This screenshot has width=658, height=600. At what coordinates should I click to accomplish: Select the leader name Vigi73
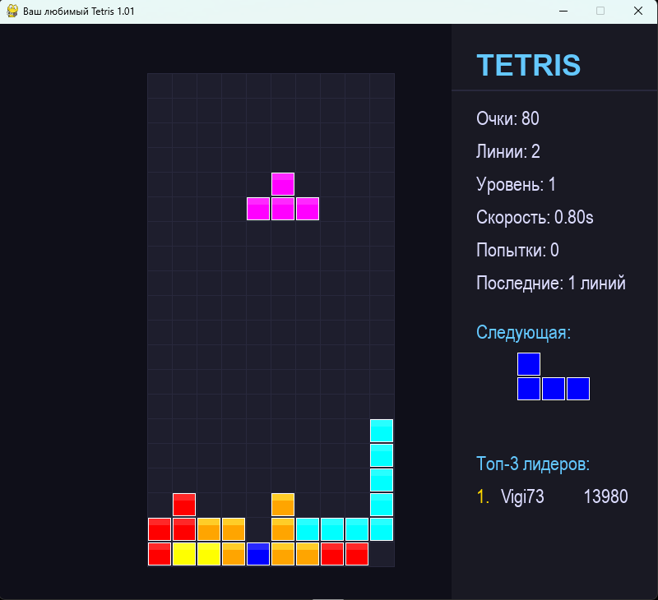tap(522, 497)
